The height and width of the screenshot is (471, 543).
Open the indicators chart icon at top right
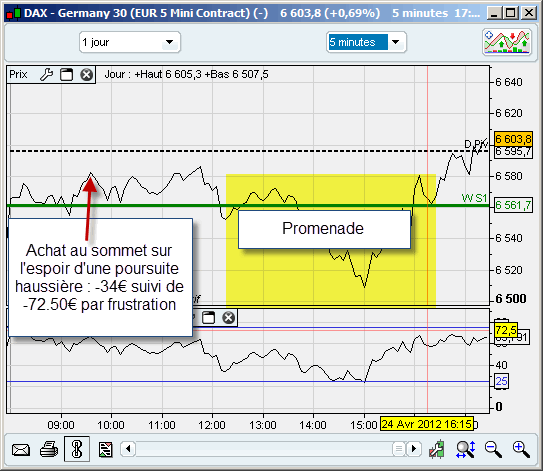[507, 42]
